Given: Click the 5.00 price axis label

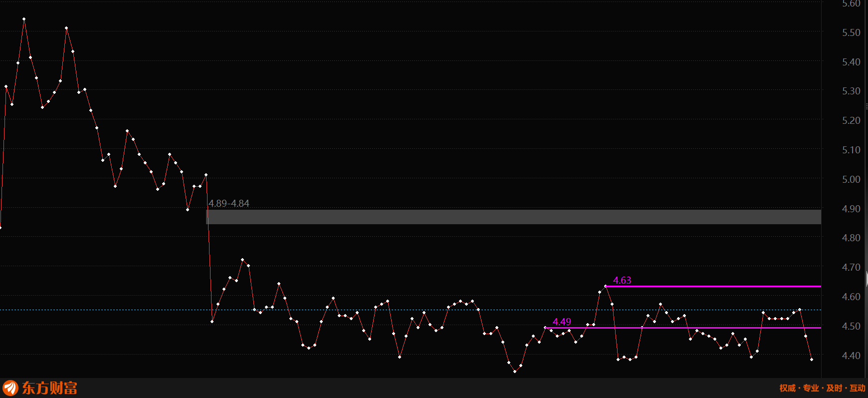Looking at the screenshot, I should 851,179.
